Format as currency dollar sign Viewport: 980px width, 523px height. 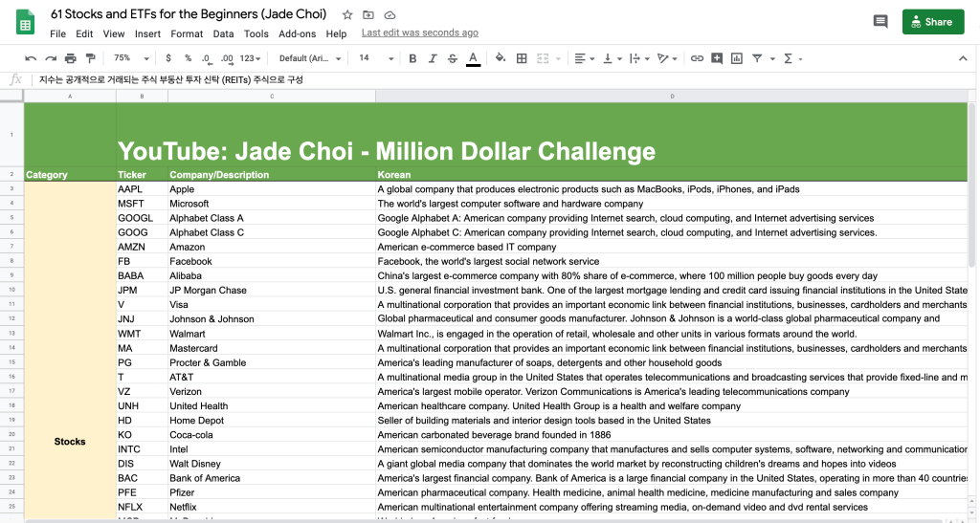pos(168,58)
